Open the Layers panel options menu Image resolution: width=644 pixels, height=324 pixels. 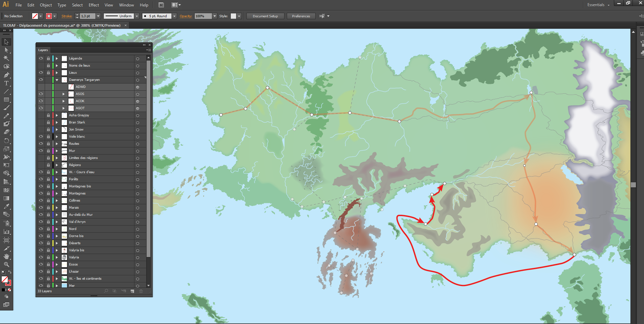pos(148,50)
